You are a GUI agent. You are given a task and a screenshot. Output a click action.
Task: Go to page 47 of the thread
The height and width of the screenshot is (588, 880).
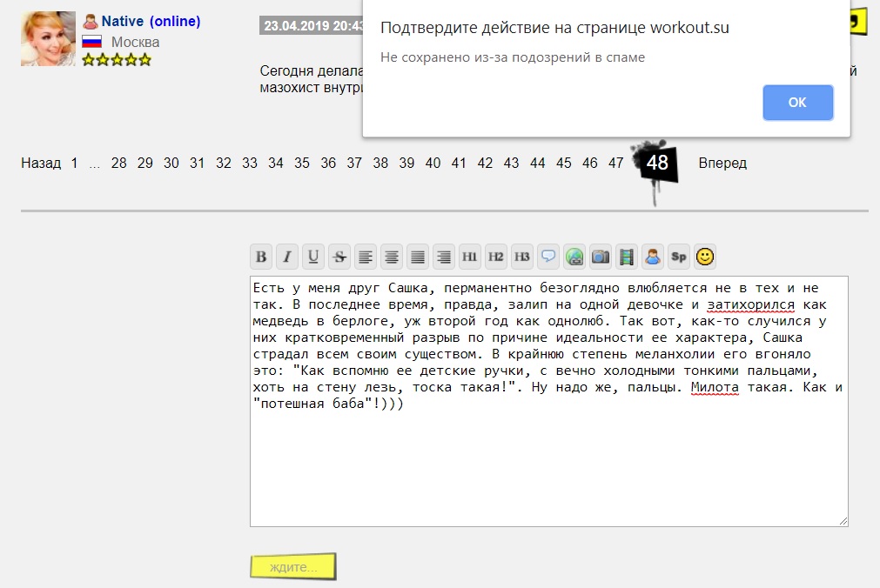pyautogui.click(x=615, y=163)
